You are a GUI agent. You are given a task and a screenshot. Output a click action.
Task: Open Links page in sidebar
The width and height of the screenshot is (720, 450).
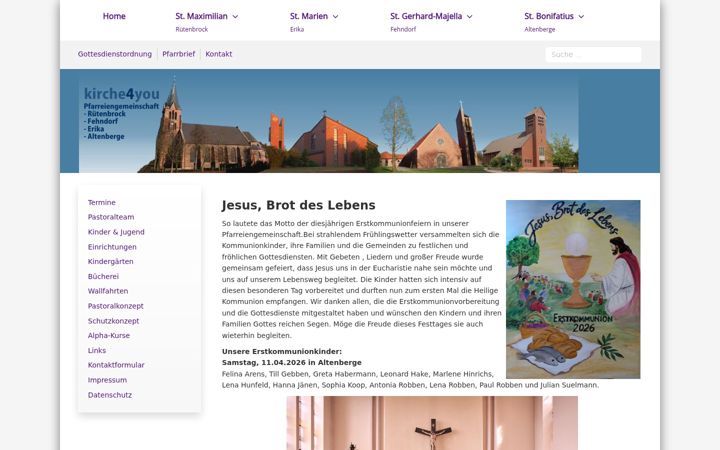click(97, 350)
